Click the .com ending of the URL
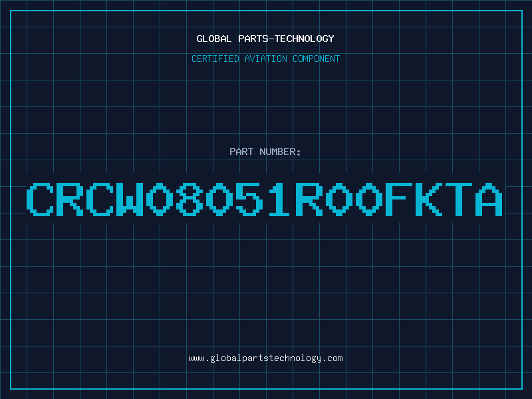 pyautogui.click(x=332, y=358)
